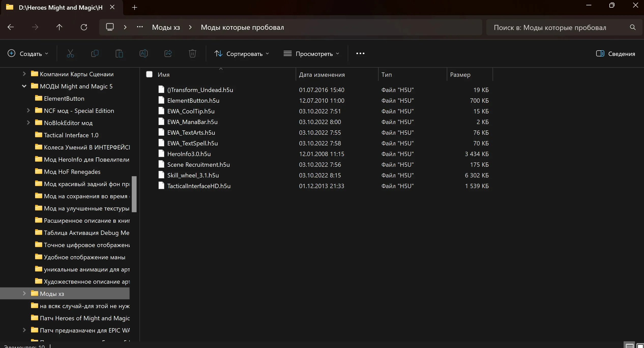Navigate back with the left arrow
The width and height of the screenshot is (644, 348).
(x=11, y=27)
